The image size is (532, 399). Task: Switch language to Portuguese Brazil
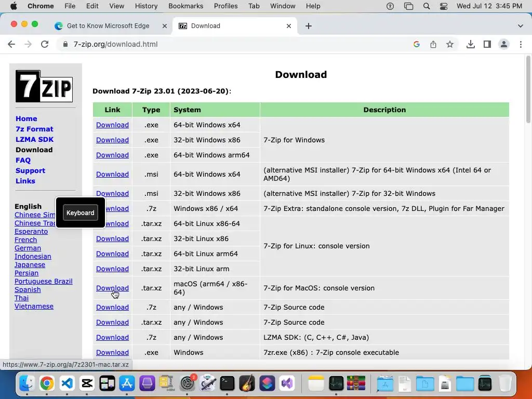pos(44,281)
